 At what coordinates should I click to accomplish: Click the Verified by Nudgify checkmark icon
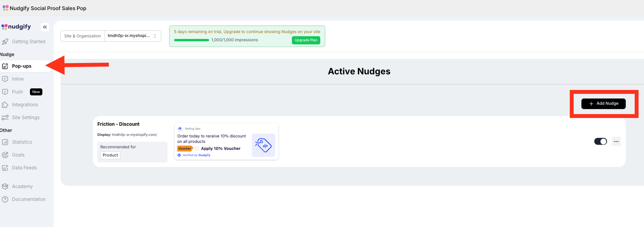[179, 155]
